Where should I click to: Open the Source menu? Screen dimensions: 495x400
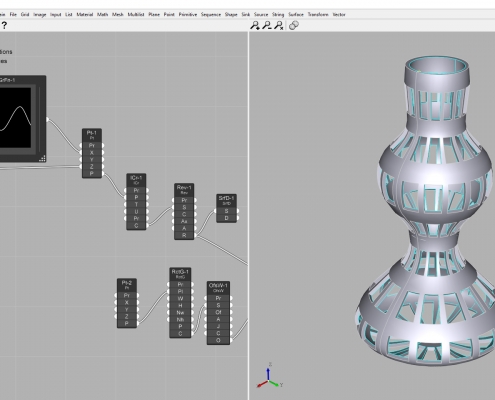pos(261,14)
